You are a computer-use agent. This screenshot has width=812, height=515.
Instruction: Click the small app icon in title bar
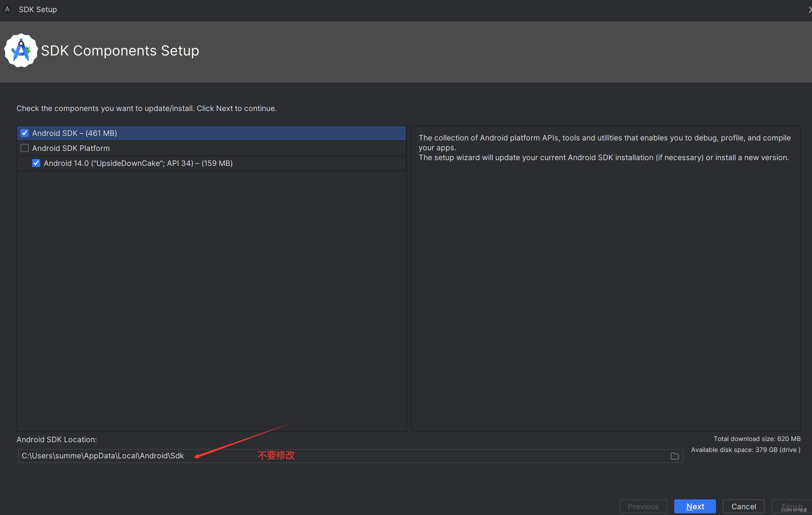point(8,10)
